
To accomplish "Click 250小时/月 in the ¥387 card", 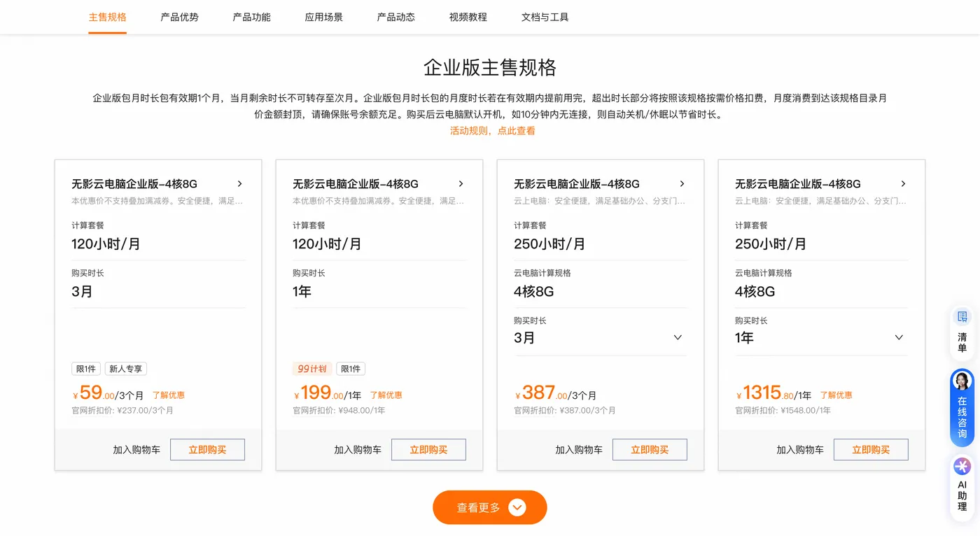I will (549, 244).
